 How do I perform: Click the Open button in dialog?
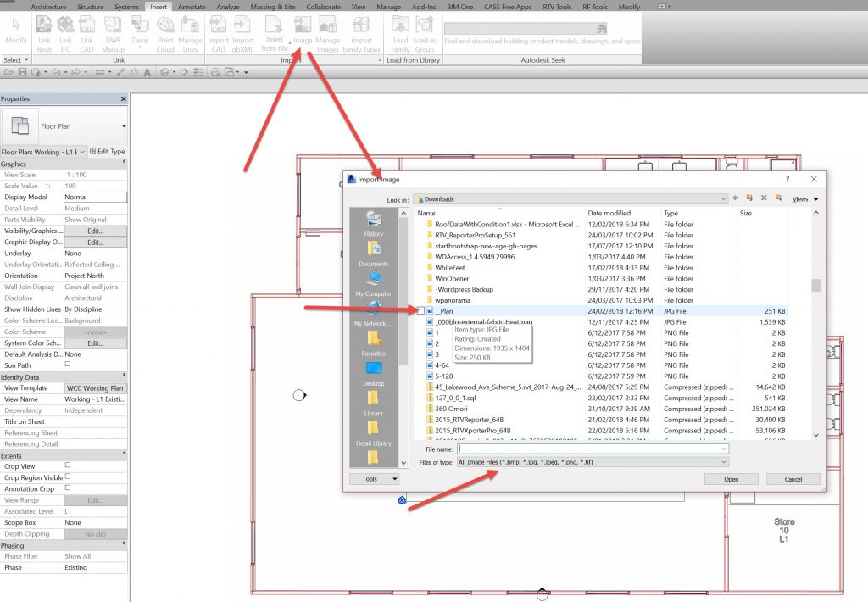click(x=731, y=479)
